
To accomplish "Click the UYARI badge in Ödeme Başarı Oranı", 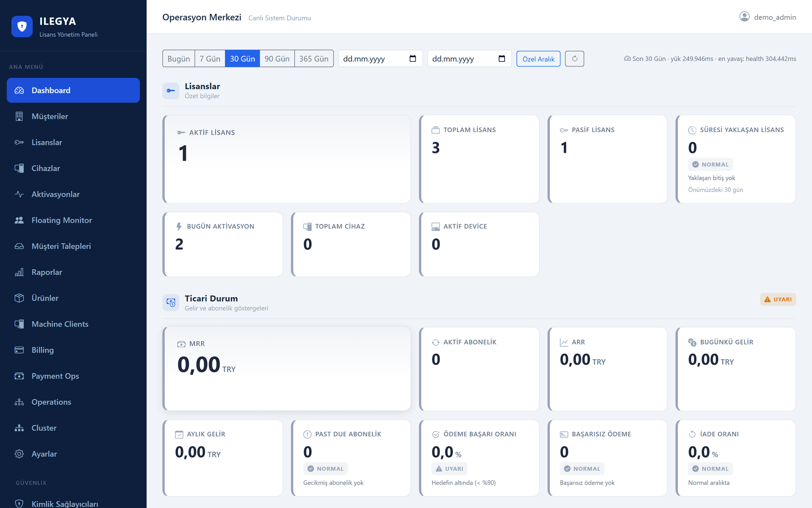I will tap(450, 469).
